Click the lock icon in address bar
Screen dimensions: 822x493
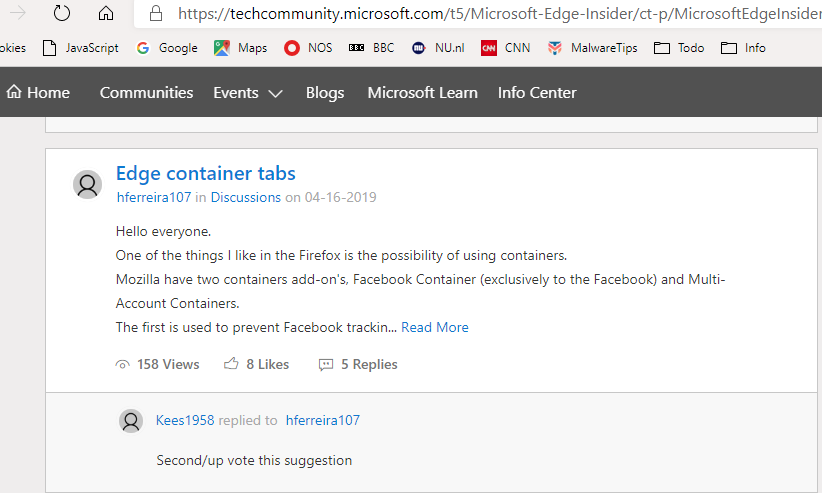coord(155,14)
